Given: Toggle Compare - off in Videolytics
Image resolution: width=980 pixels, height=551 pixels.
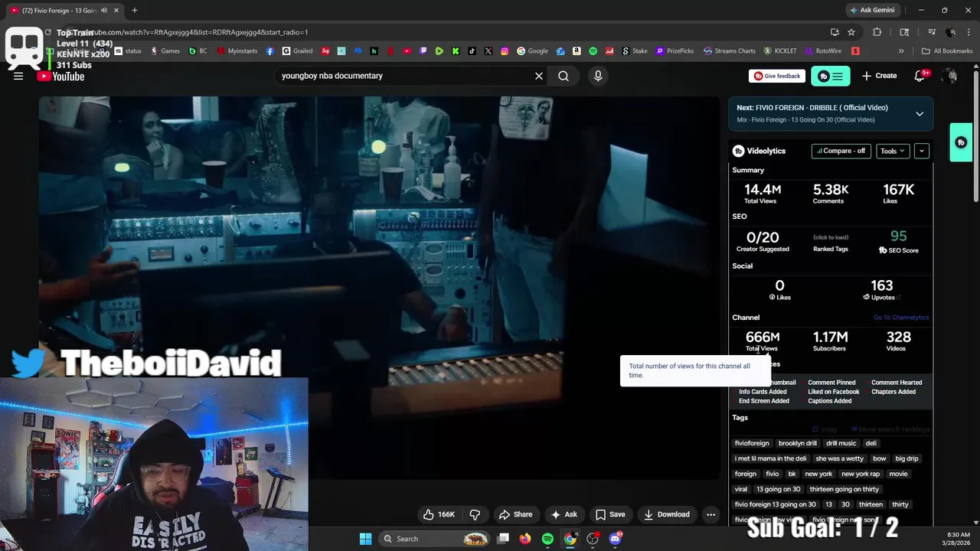Looking at the screenshot, I should 841,151.
